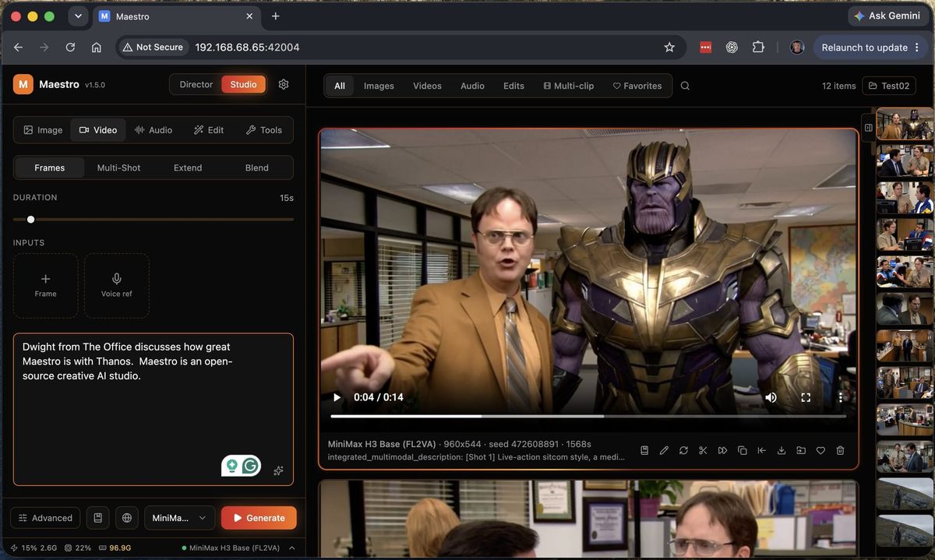
Task: Switch to Director mode
Action: [x=196, y=84]
